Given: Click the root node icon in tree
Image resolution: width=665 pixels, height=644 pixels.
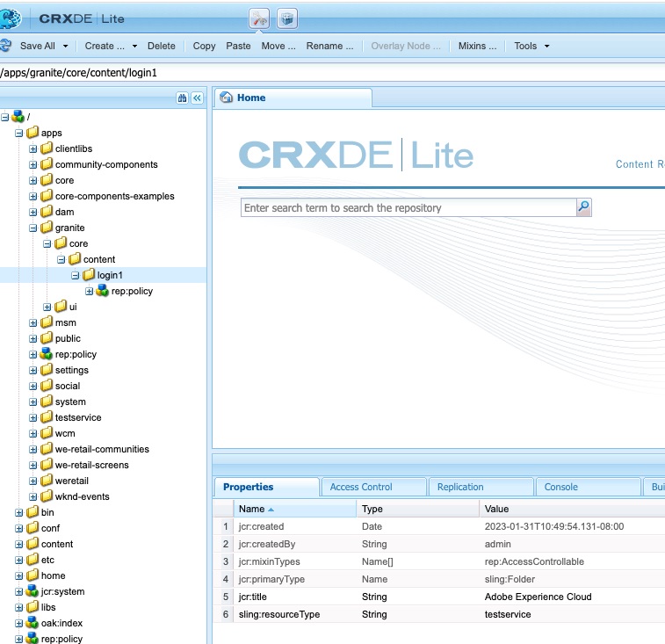Looking at the screenshot, I should click(18, 116).
